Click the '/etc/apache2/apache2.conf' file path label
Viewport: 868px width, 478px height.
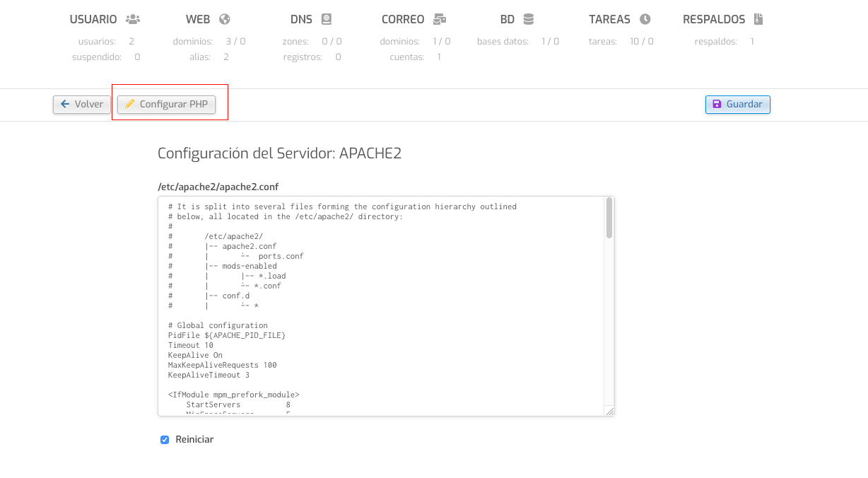tap(218, 187)
